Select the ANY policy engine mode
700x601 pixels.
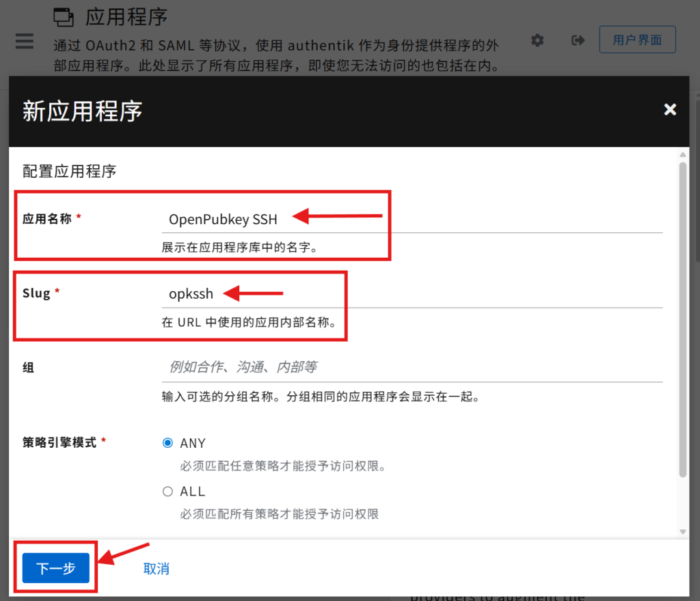pyautogui.click(x=168, y=443)
